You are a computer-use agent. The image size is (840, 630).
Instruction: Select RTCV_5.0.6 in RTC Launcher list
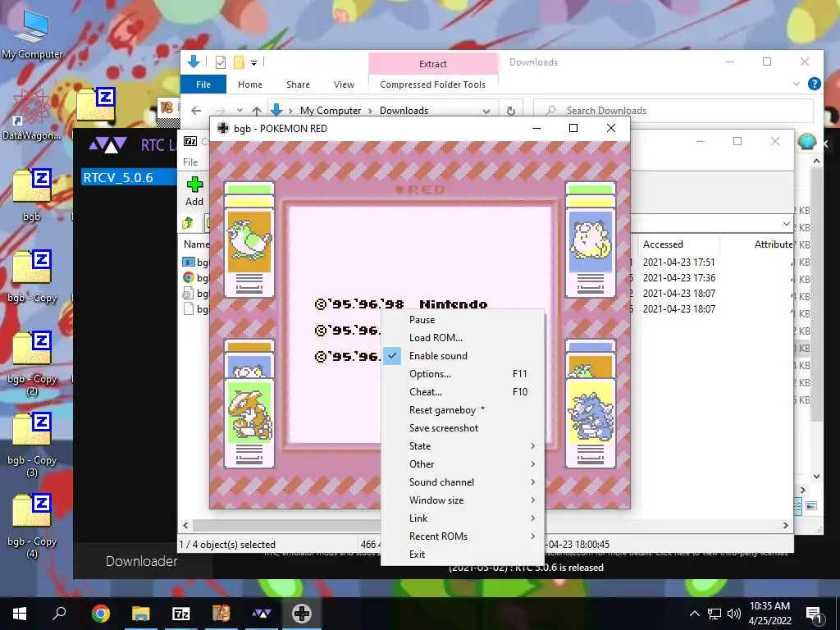pos(129,177)
